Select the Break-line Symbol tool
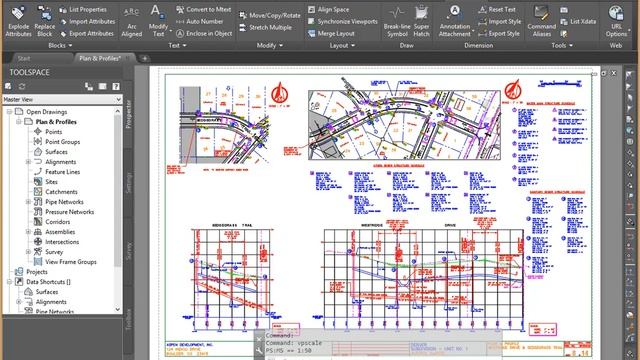The width and height of the screenshot is (640, 360). click(x=397, y=21)
